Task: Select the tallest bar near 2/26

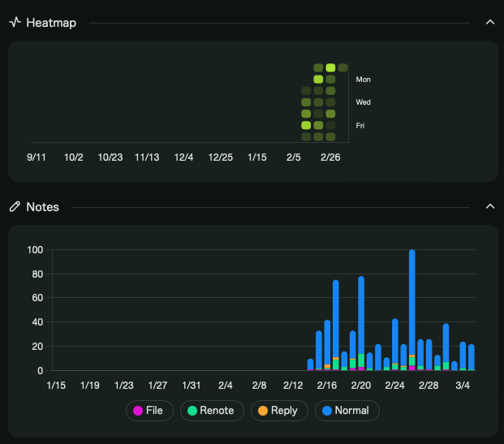Action: (x=412, y=310)
